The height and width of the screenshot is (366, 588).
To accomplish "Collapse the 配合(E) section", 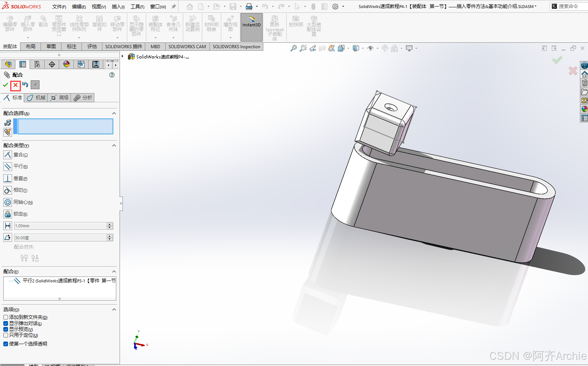I will pyautogui.click(x=114, y=271).
